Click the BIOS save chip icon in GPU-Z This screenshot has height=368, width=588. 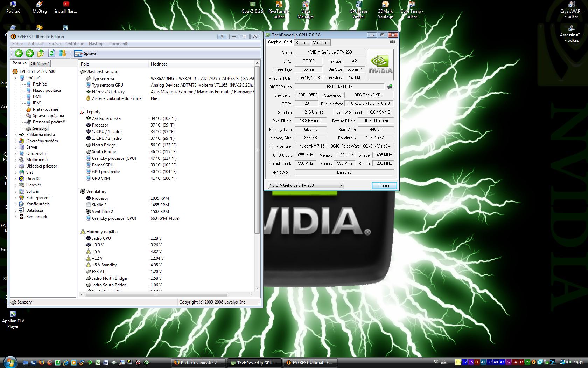(x=390, y=86)
